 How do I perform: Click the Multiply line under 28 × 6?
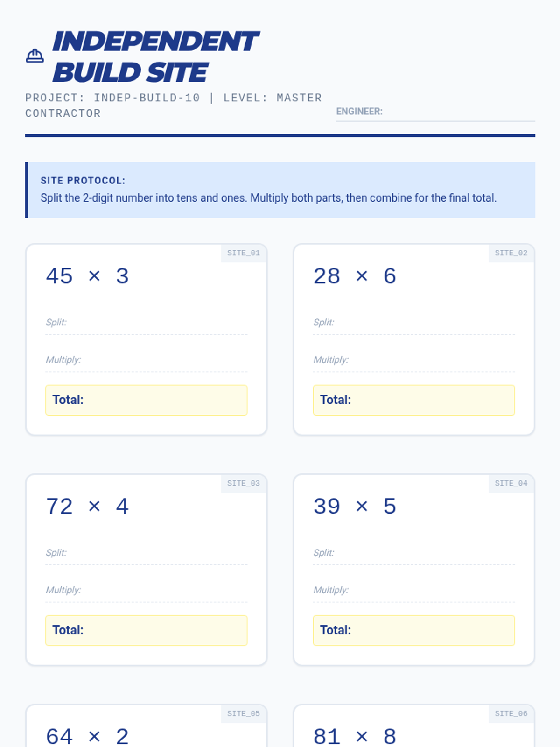[x=414, y=361]
